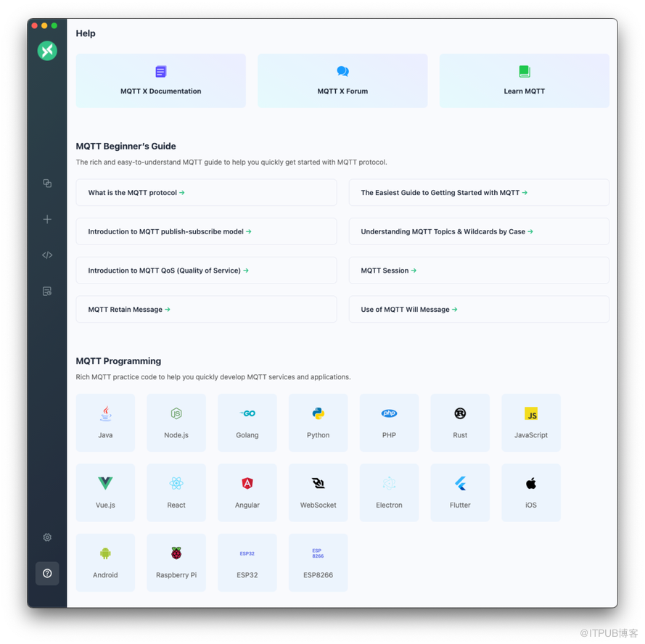The width and height of the screenshot is (645, 644).
Task: Click the 'MQTT Programming' heading
Action: point(118,361)
